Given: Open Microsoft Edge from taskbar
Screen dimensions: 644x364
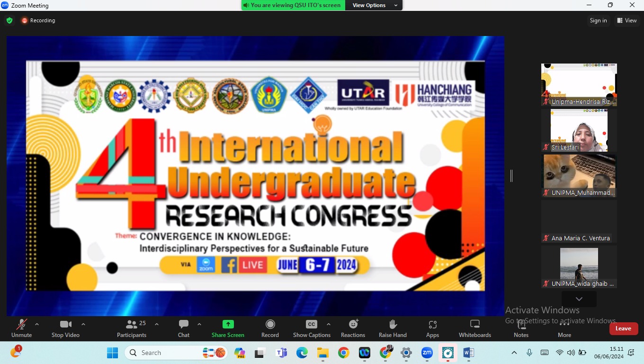Looking at the screenshot, I should click(x=302, y=353).
